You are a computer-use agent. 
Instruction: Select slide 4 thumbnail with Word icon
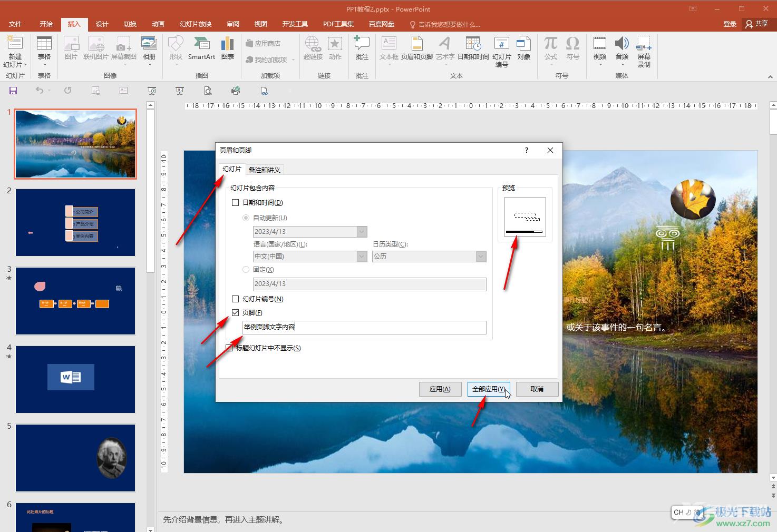75,379
